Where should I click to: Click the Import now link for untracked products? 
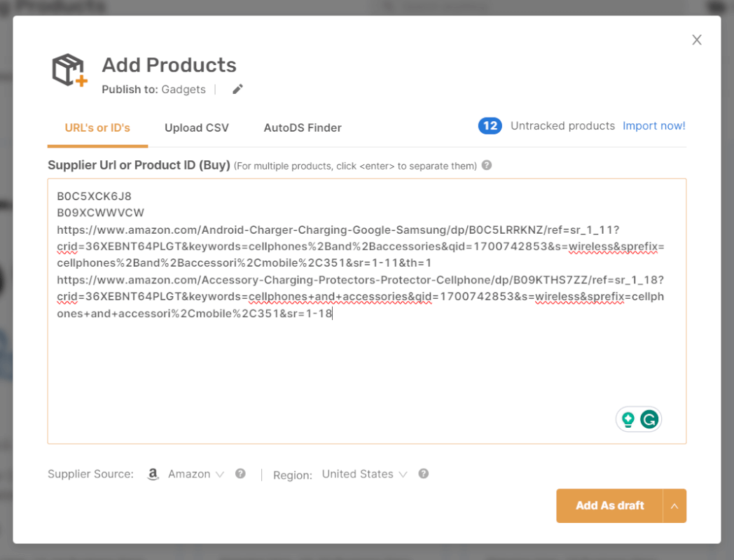click(x=653, y=125)
